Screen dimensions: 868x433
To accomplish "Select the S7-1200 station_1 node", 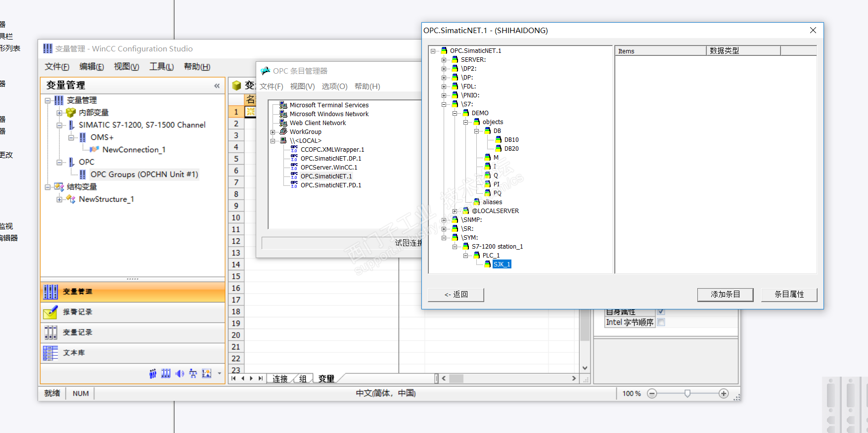I will coord(497,247).
